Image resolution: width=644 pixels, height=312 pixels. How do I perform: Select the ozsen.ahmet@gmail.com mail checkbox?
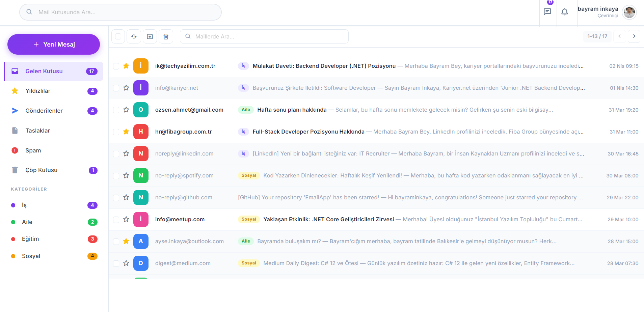(116, 110)
